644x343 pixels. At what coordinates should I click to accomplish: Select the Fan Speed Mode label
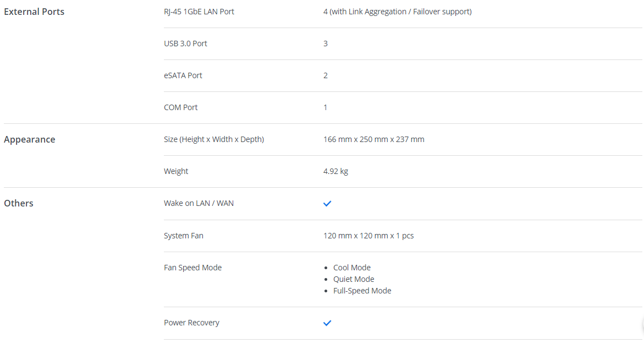[192, 268]
